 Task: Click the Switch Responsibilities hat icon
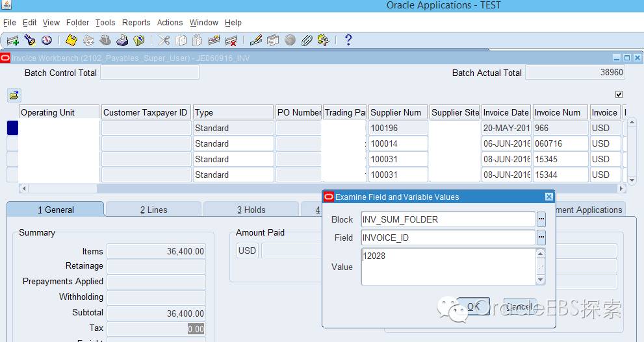105,40
